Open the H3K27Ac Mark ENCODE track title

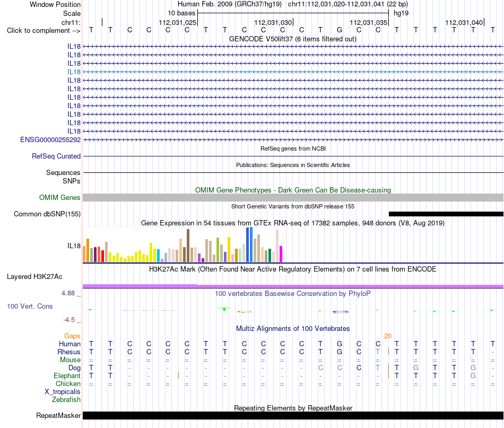293,269
